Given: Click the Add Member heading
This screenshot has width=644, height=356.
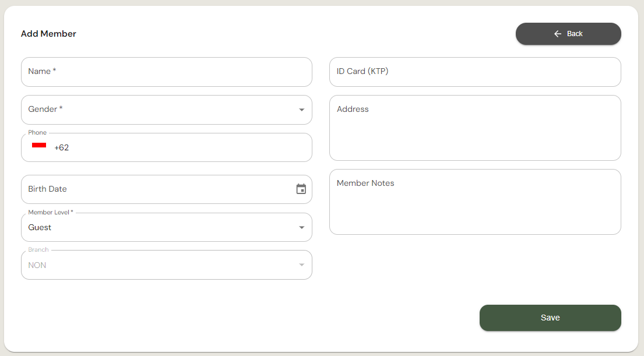Looking at the screenshot, I should tap(48, 34).
